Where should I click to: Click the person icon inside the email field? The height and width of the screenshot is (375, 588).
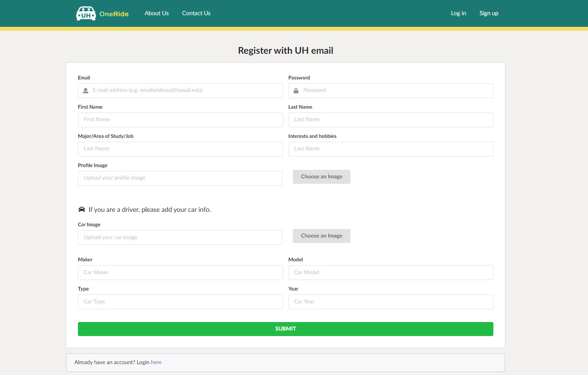tap(85, 90)
